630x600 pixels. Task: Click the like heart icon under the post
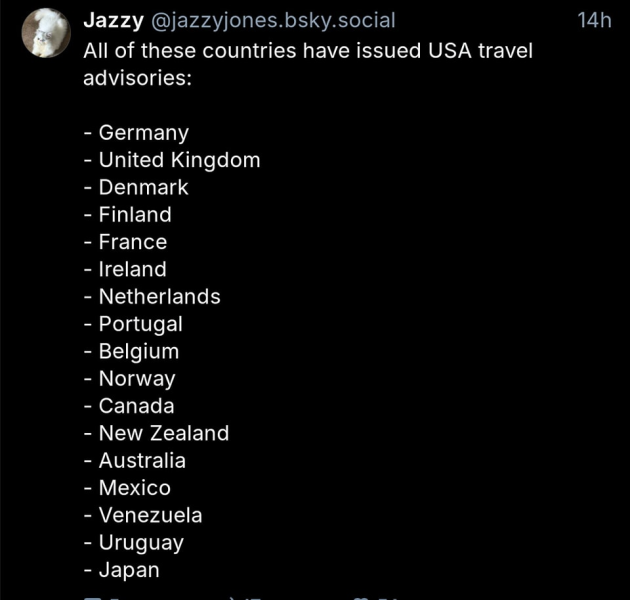click(x=362, y=597)
